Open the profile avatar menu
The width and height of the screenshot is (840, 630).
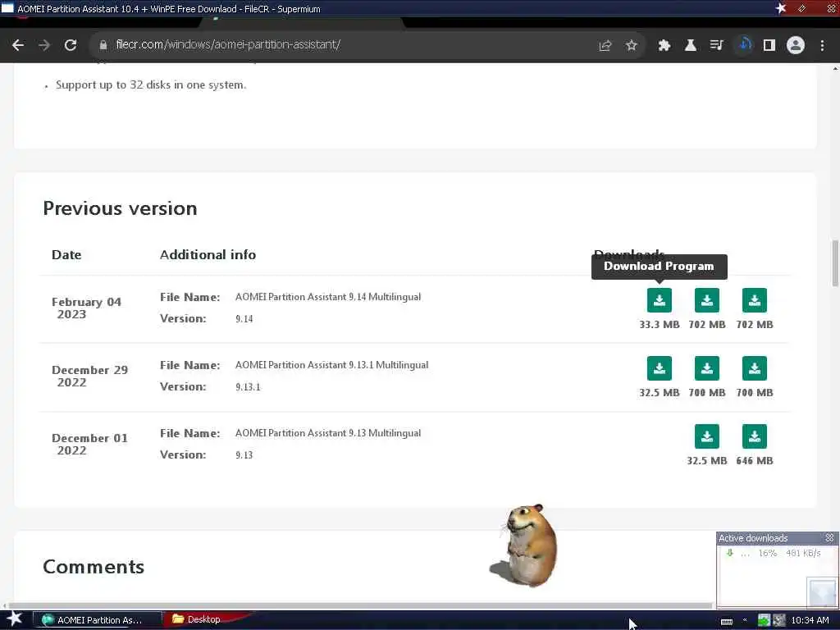796,46
